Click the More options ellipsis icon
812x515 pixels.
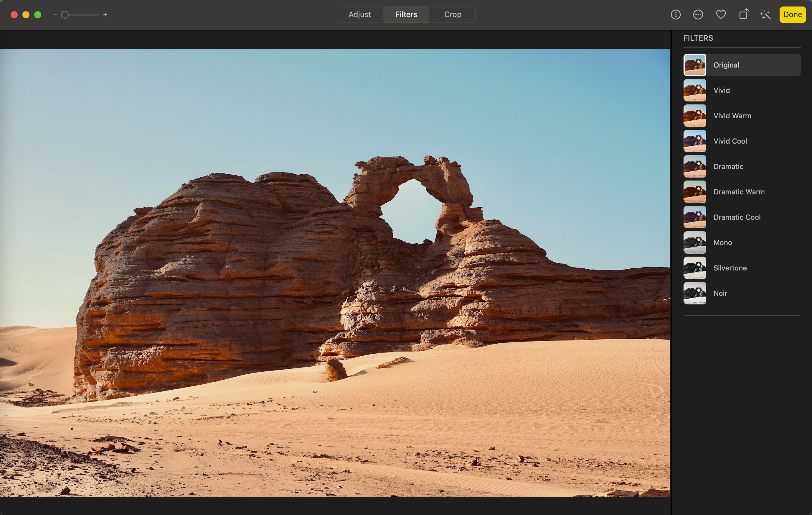(x=698, y=14)
